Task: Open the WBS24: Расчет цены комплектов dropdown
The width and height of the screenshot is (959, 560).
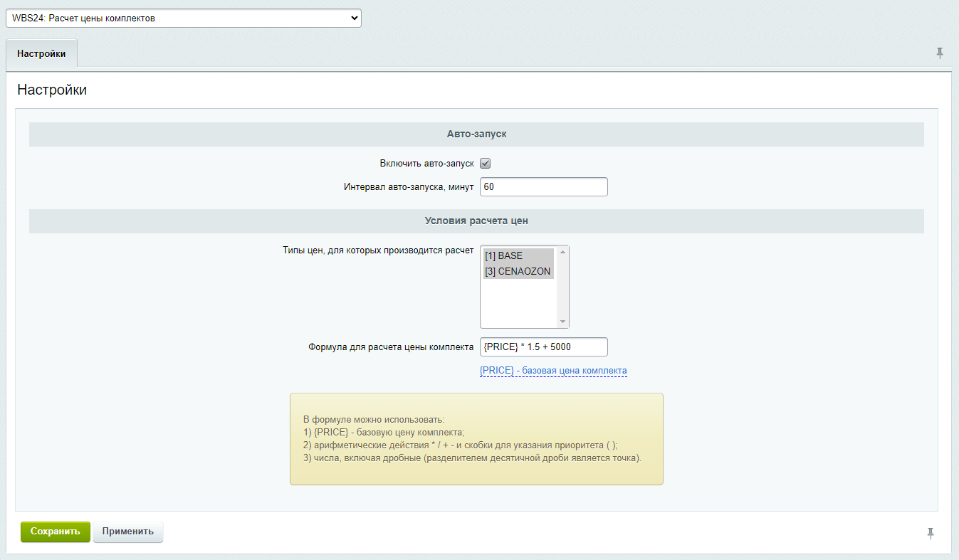Action: 183,19
